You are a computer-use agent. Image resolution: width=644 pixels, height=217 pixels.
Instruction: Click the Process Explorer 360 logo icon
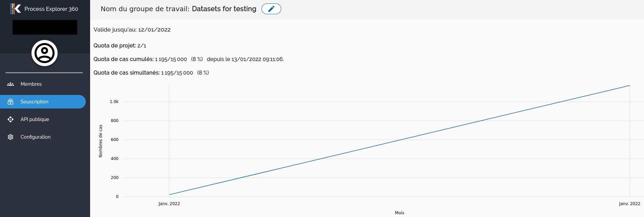[16, 9]
